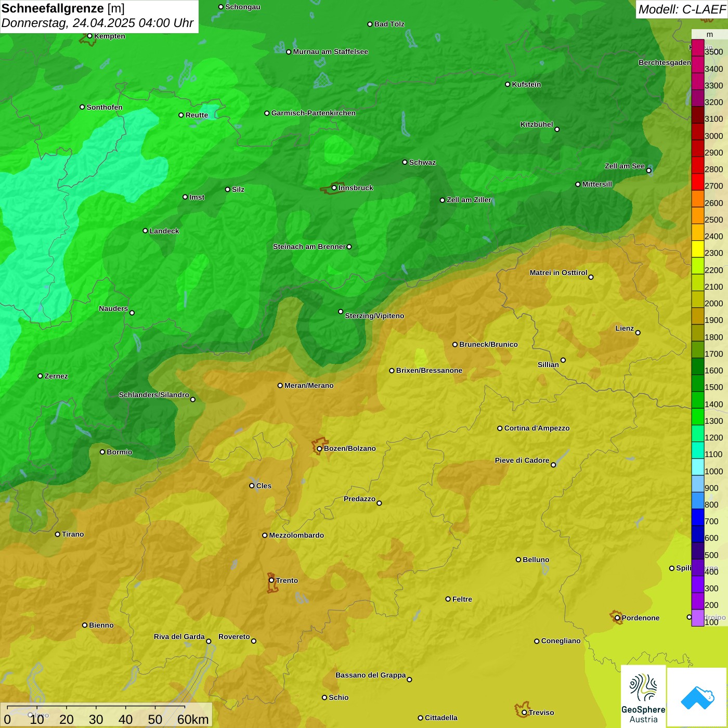Click the Trento city marker
The width and height of the screenshot is (728, 728).
271,580
